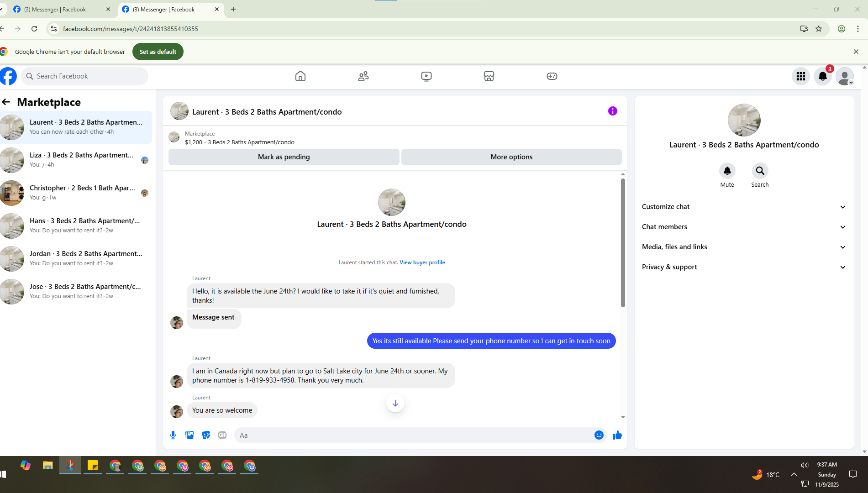Image resolution: width=868 pixels, height=493 pixels.
Task: Open the Video (Watch) icon
Action: [x=426, y=76]
